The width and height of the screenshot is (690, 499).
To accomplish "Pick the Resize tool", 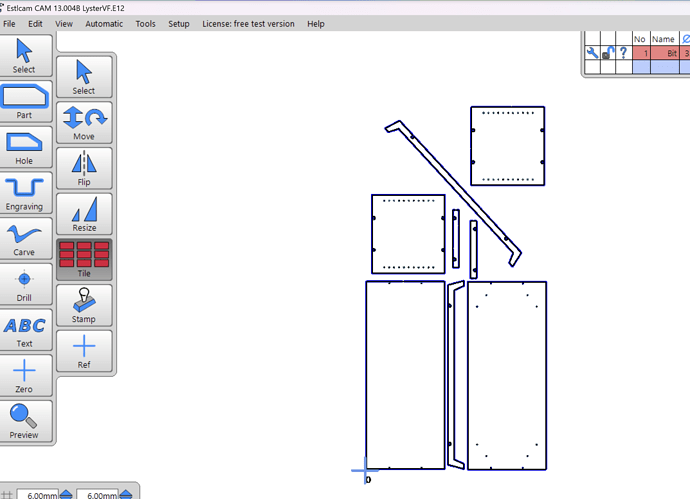I will pos(84,214).
